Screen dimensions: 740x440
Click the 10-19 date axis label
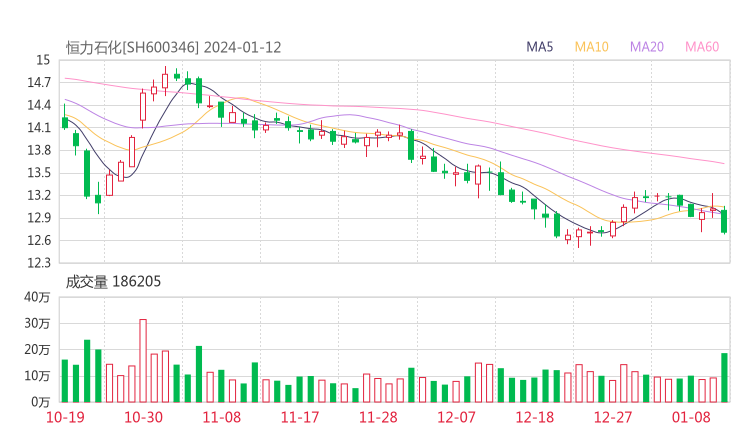pyautogui.click(x=65, y=417)
